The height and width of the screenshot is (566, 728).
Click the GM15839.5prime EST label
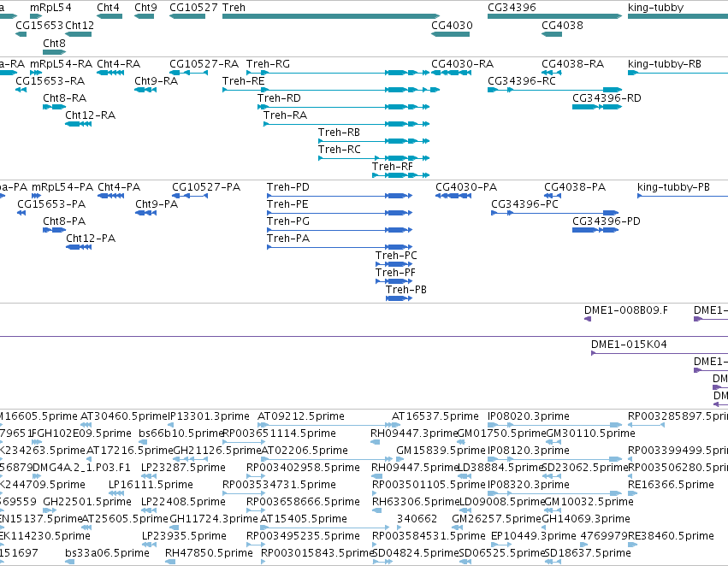441,451
